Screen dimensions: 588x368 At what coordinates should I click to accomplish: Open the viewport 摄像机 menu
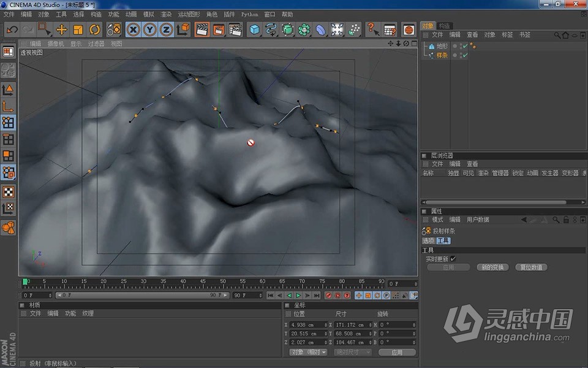tap(56, 44)
